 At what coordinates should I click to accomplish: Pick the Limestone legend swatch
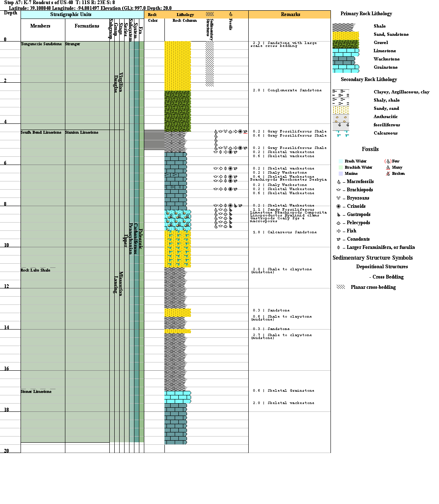coord(346,52)
